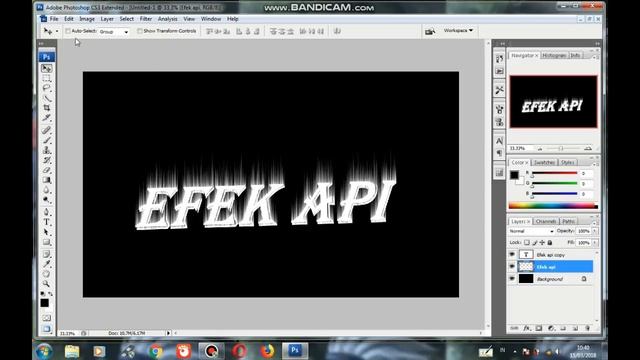Change the screen mode at the toolbox bottom

click(x=47, y=329)
